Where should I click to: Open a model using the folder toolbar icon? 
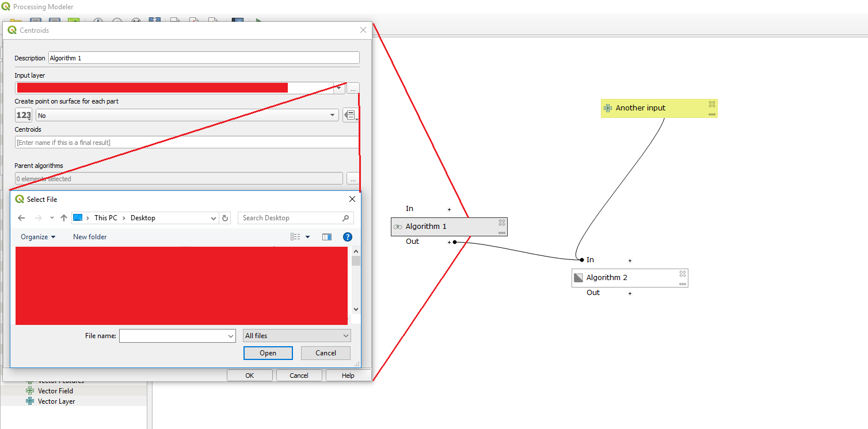15,21
